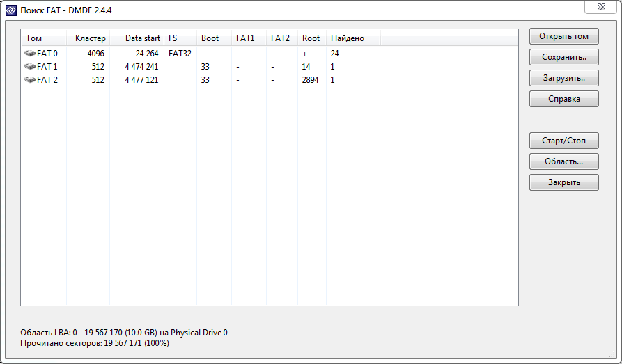This screenshot has height=364, width=622.
Task: Click the resize grip in window corner
Action: [612, 354]
